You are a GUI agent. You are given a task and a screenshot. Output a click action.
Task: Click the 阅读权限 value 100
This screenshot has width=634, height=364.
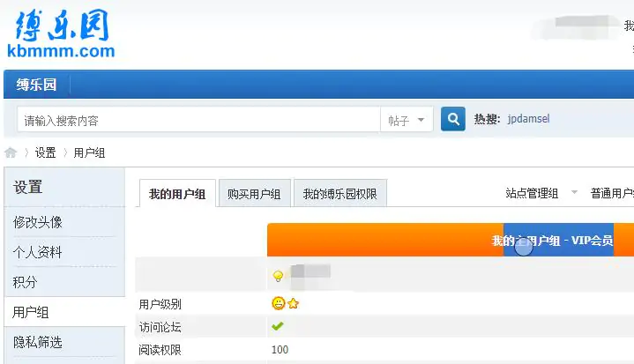pos(280,349)
